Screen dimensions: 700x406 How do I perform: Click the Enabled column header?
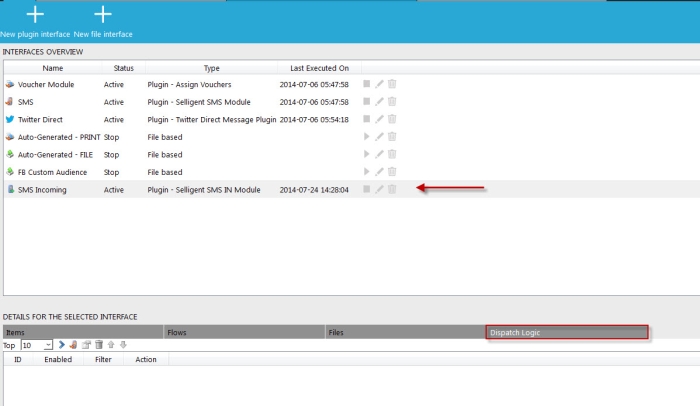[x=58, y=359]
